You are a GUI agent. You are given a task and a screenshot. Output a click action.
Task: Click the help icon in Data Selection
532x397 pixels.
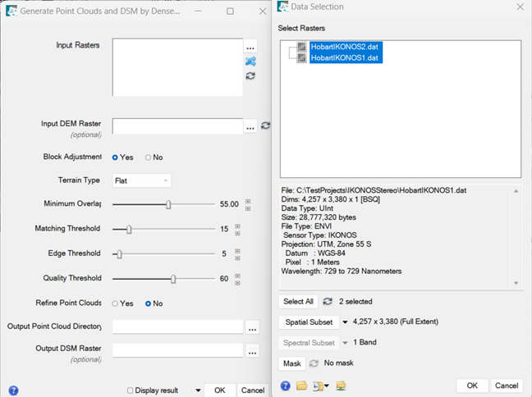[x=286, y=386]
